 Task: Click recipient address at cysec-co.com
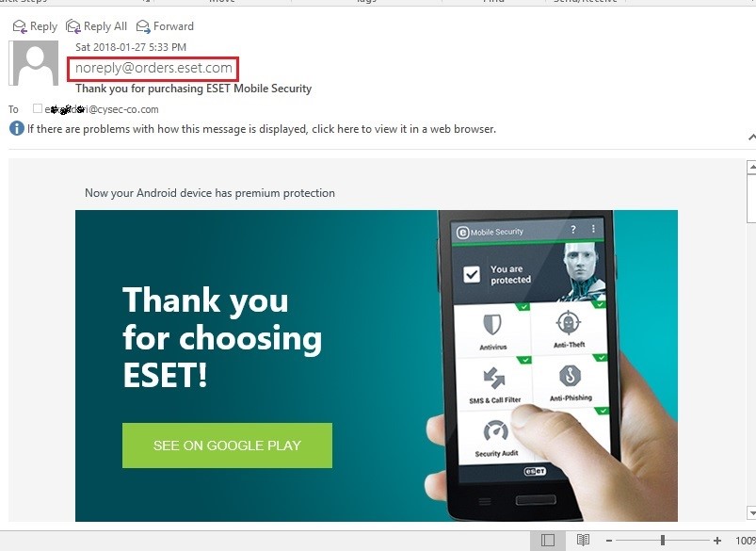[x=102, y=109]
